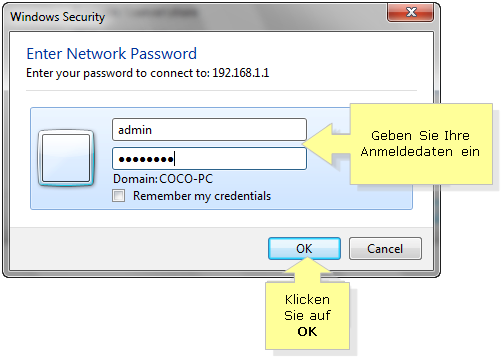Click the Windows Security title bar
This screenshot has width=502, height=364.
(193, 16)
